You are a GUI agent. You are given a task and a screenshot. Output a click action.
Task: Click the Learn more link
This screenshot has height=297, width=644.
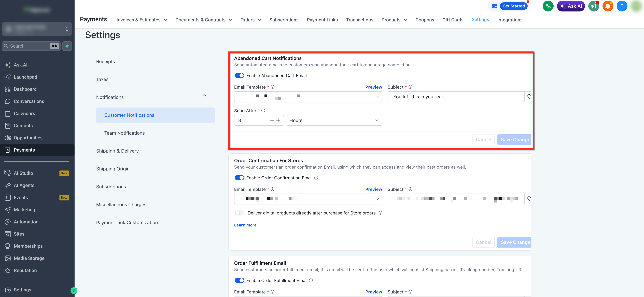click(x=245, y=225)
